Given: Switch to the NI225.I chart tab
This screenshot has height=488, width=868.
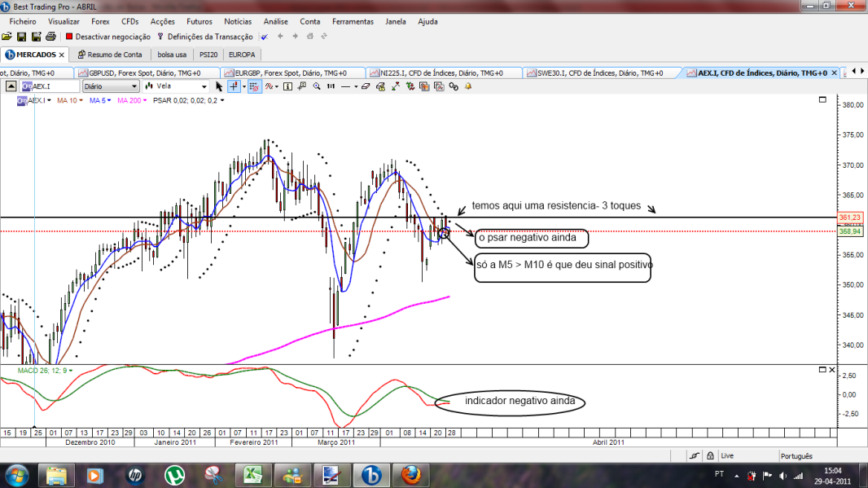Looking at the screenshot, I should tap(443, 73).
